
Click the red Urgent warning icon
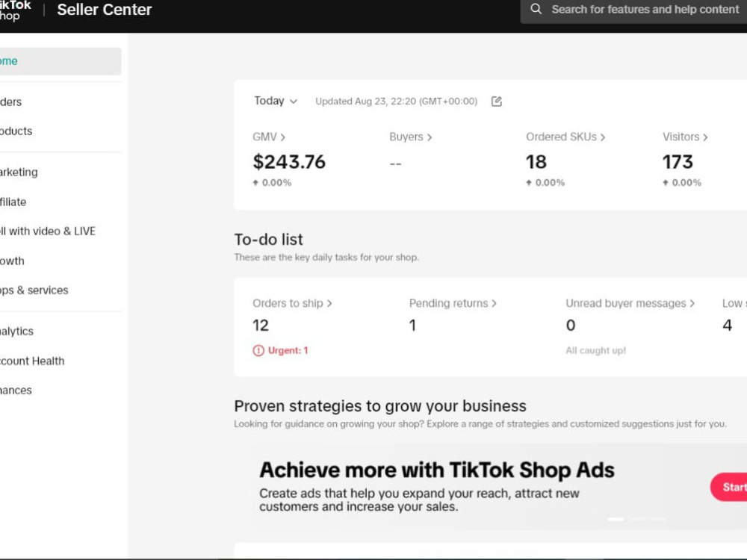[x=258, y=351]
